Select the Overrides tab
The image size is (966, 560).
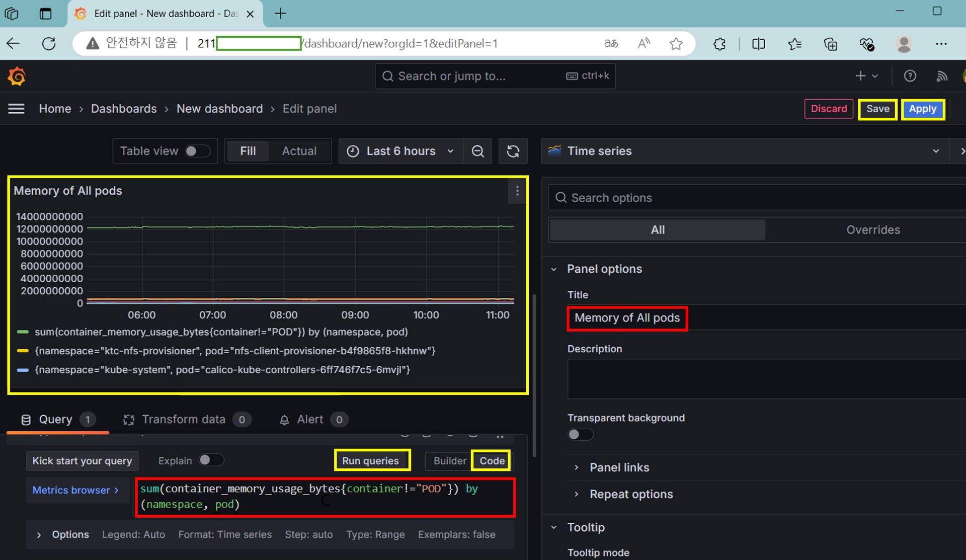click(872, 230)
